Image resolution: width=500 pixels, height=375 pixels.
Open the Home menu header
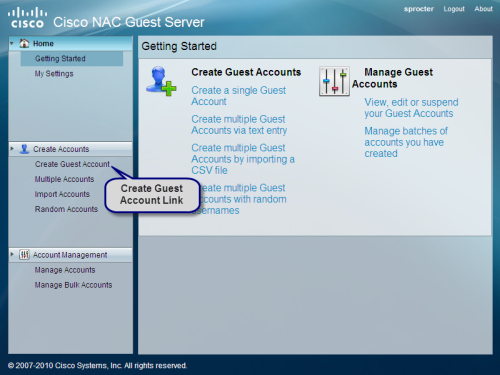70,43
